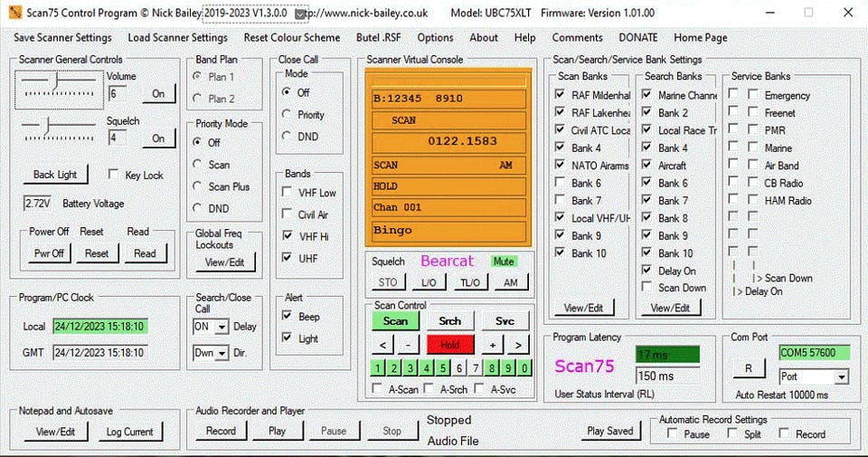
Task: Click the Pwr Off button
Action: tap(49, 253)
